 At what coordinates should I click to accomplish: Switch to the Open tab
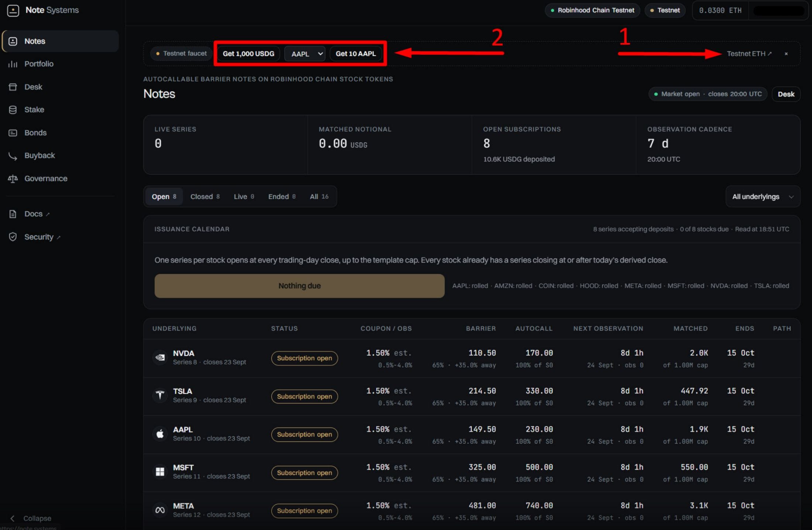[164, 196]
